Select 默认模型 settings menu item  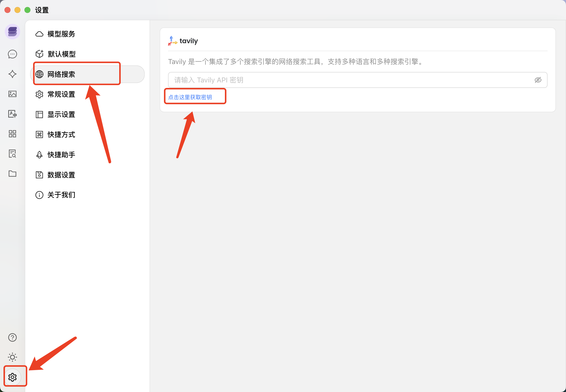click(x=61, y=54)
